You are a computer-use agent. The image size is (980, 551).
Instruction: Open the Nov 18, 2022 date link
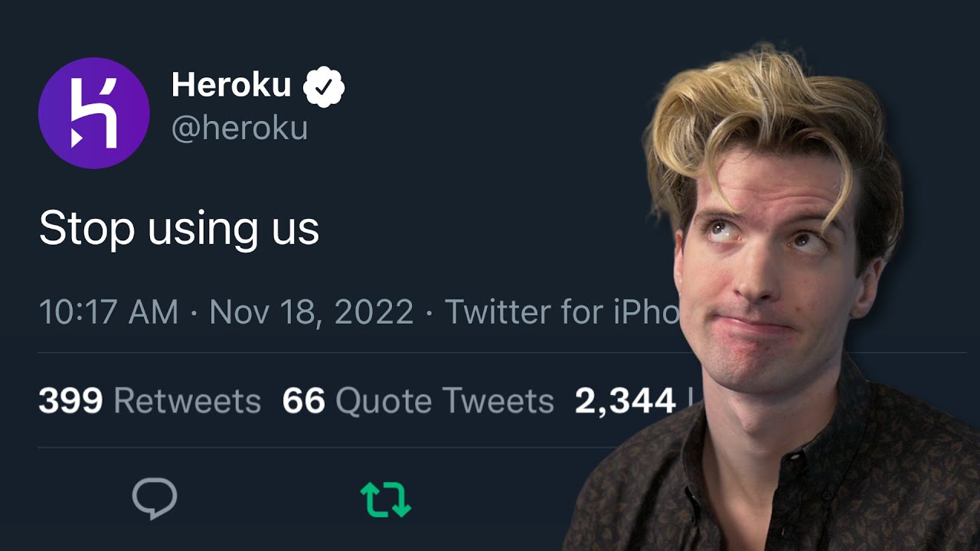pos(311,312)
